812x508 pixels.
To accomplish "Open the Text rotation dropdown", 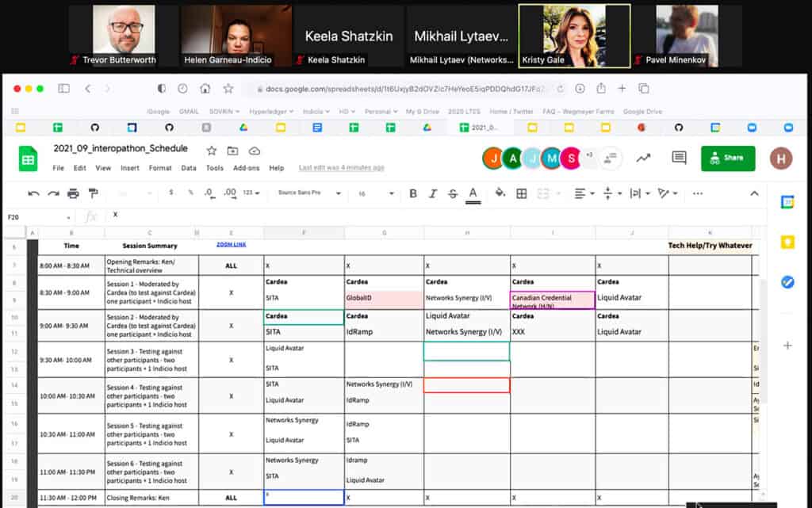I will 667,193.
